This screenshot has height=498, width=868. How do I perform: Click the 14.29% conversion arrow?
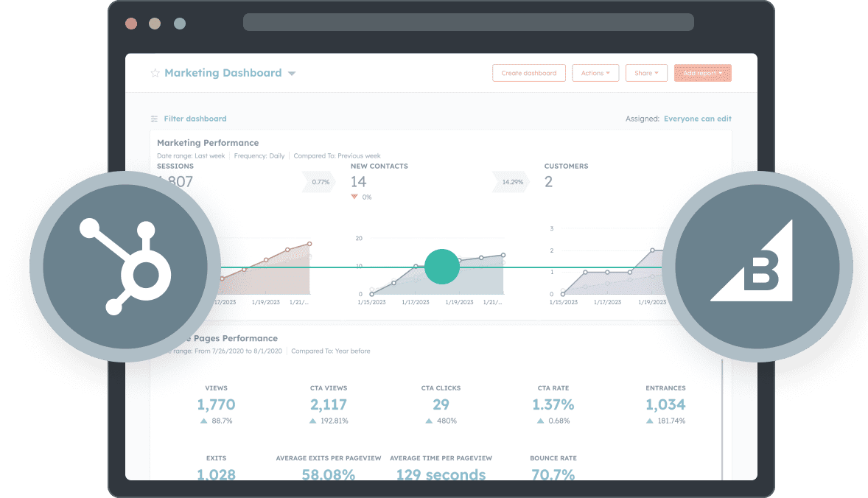click(x=511, y=182)
